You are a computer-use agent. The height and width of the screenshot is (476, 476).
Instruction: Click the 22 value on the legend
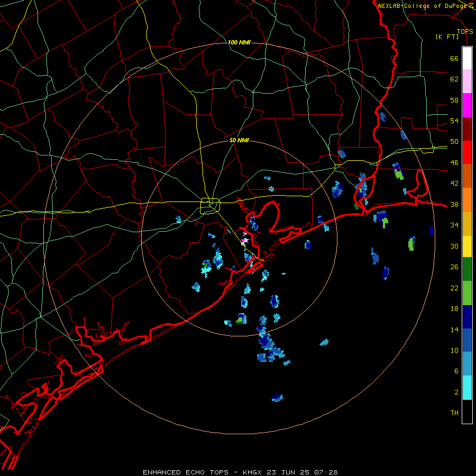[x=454, y=288]
